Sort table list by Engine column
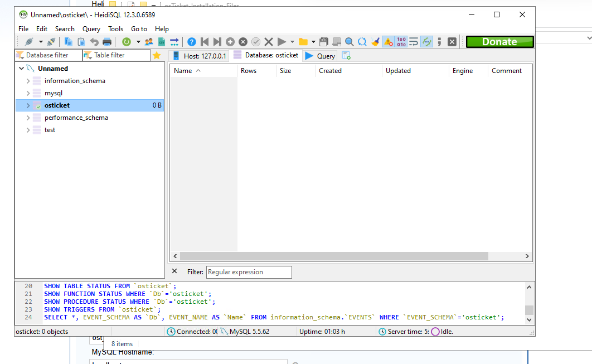The height and width of the screenshot is (364, 592). tap(468, 71)
